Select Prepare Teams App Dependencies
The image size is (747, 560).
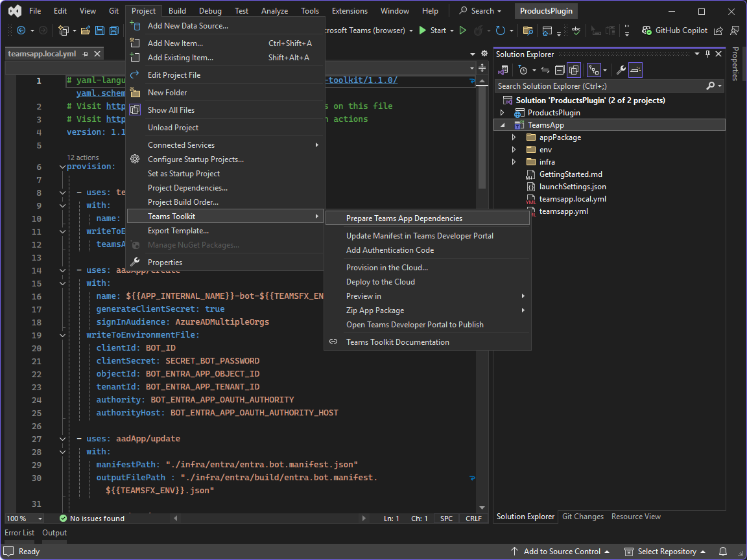(404, 218)
